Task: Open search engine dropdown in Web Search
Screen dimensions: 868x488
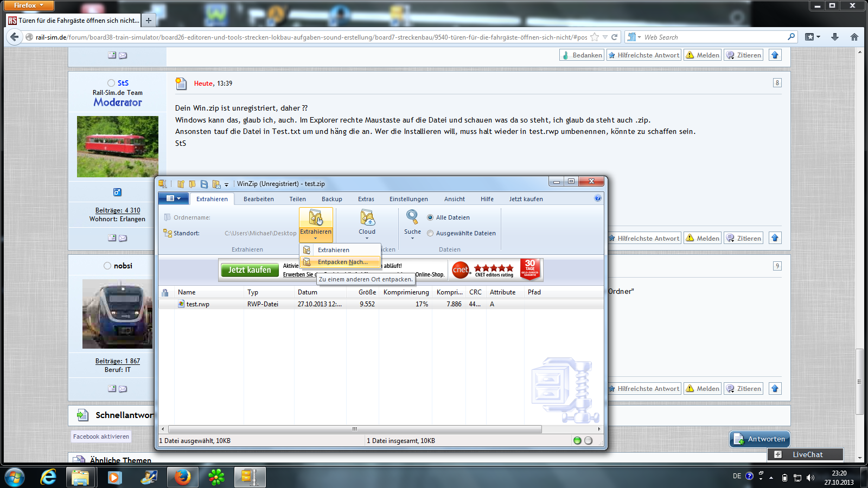Action: coord(634,37)
